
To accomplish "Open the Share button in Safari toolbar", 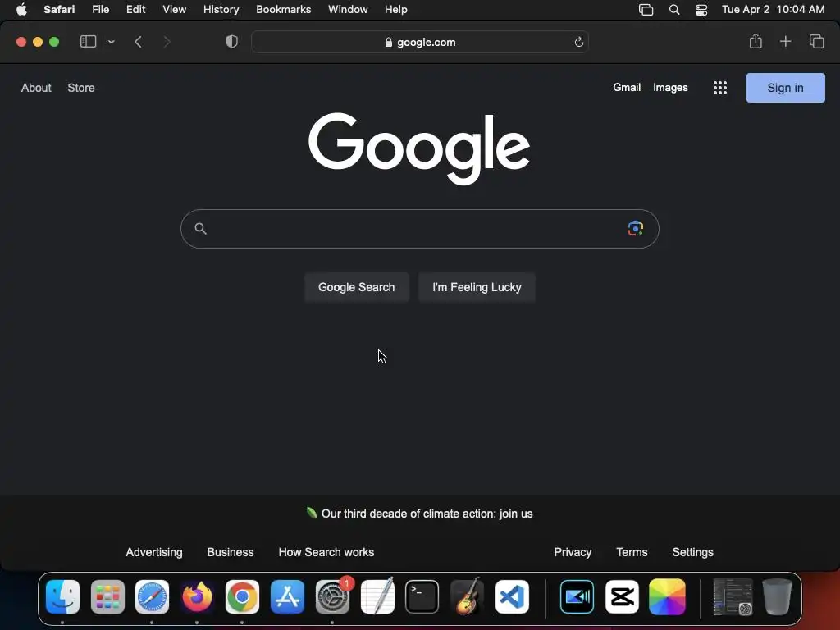I will (x=756, y=41).
